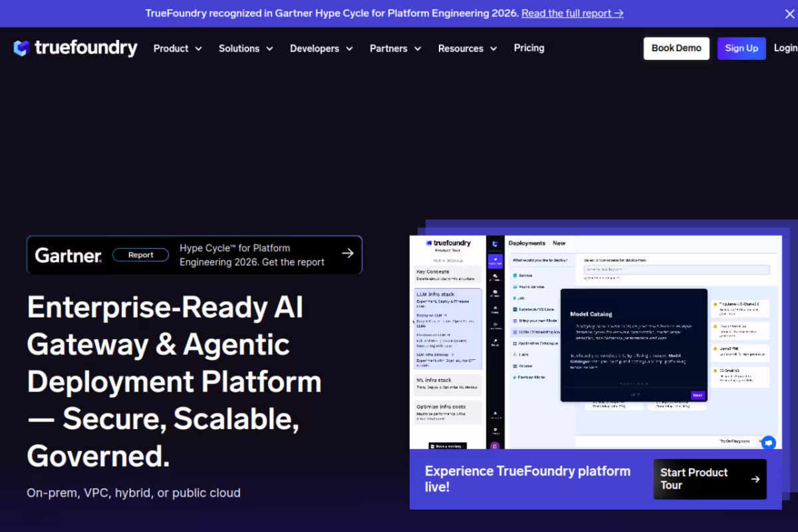Open Hype Cycle for Platform Engineering text link

click(x=252, y=255)
